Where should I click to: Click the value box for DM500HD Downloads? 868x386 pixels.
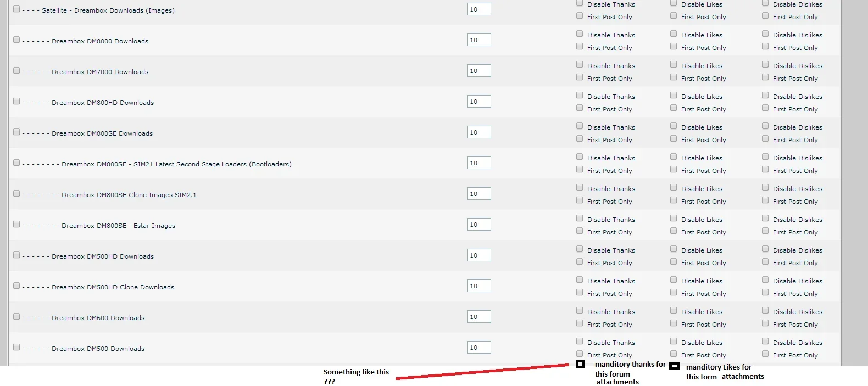(x=478, y=255)
